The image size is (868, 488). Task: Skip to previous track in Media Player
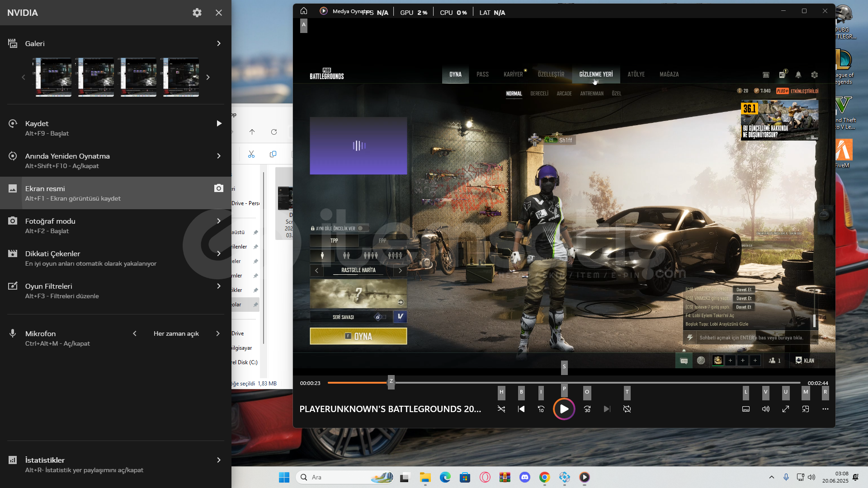(x=521, y=409)
